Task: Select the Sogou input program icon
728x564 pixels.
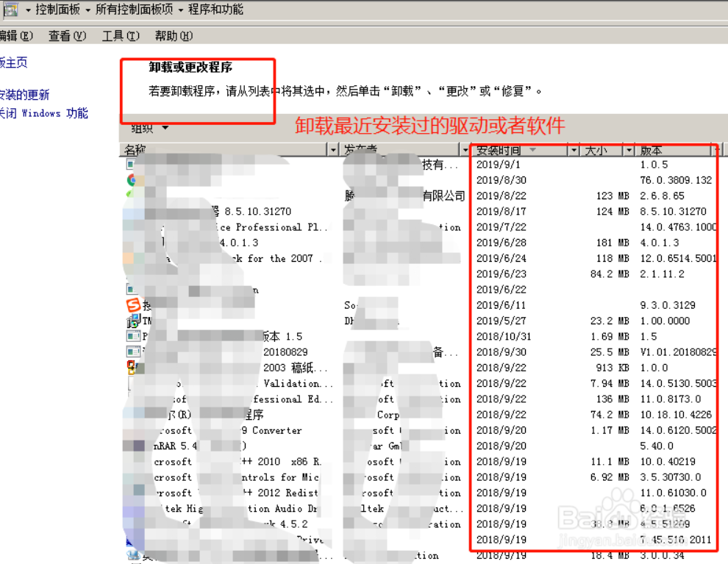Action: [x=132, y=304]
